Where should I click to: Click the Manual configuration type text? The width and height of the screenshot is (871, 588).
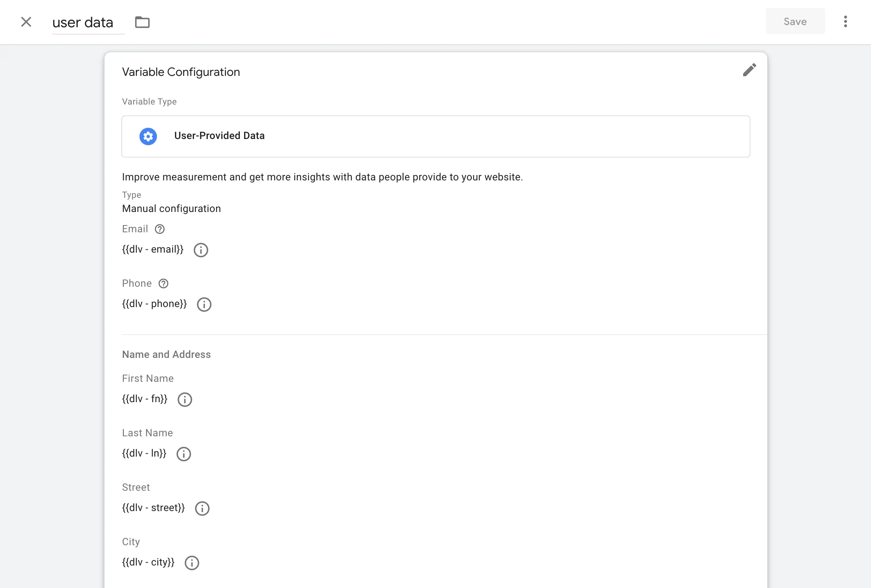coord(171,209)
